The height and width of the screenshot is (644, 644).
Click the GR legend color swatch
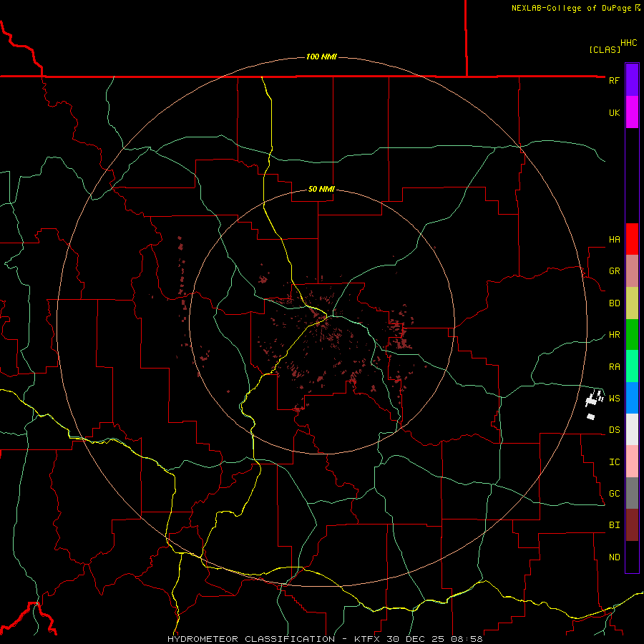tap(632, 271)
